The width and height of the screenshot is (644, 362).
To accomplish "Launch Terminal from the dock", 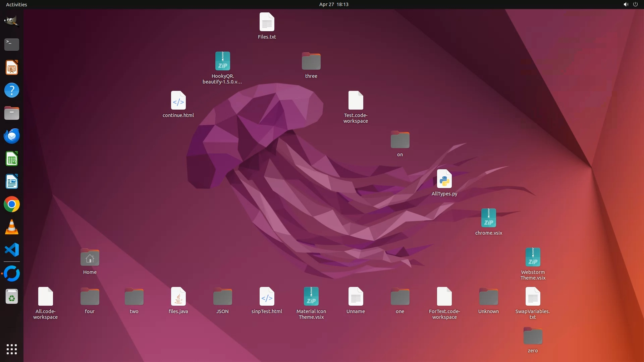I will [x=11, y=44].
